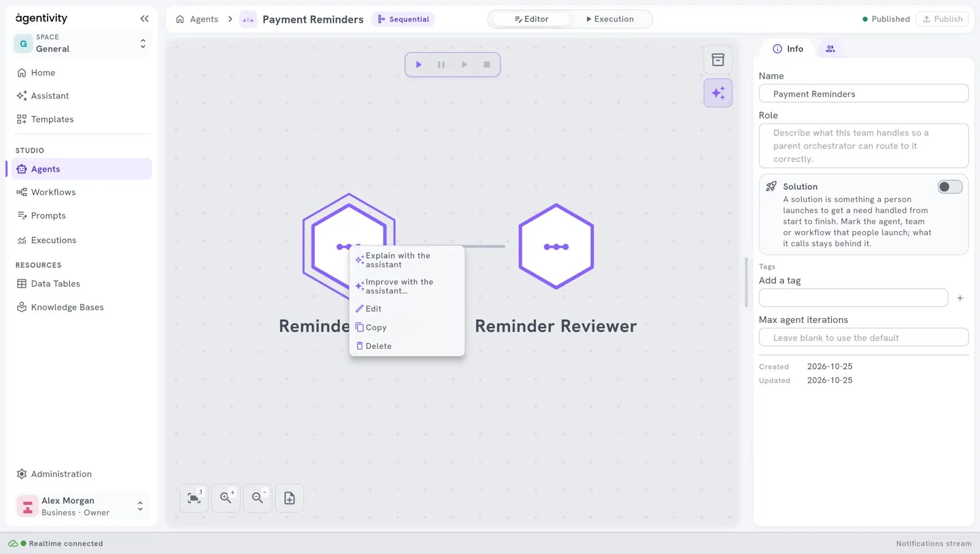Click the Max agent iterations field

[864, 338]
